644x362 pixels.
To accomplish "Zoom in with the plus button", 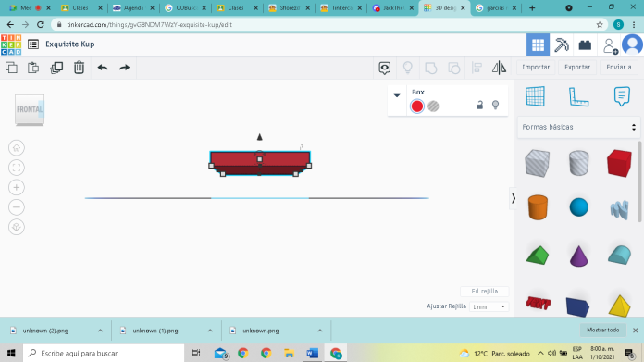I will pyautogui.click(x=17, y=187).
